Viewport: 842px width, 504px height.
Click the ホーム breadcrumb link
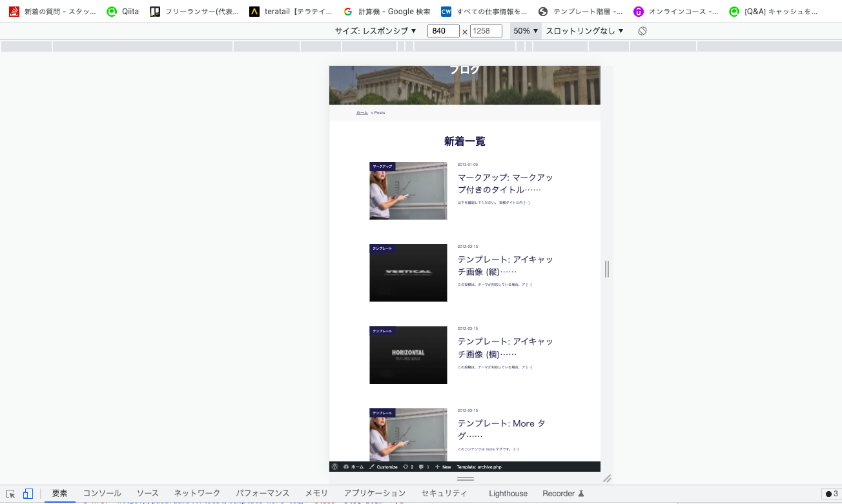tap(362, 112)
